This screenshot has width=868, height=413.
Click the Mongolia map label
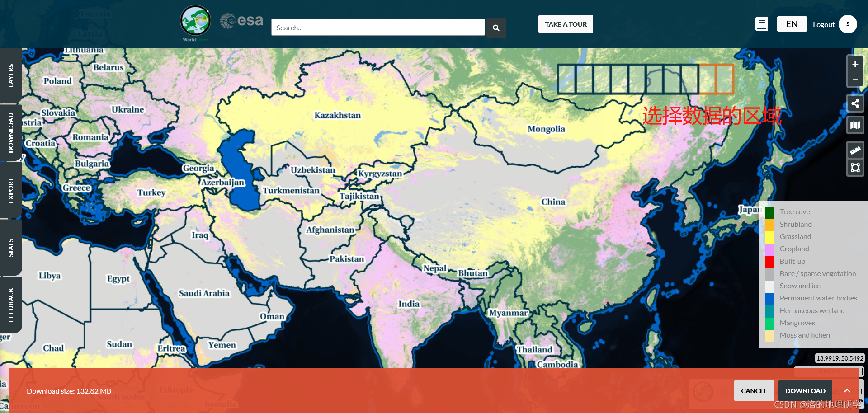point(546,129)
